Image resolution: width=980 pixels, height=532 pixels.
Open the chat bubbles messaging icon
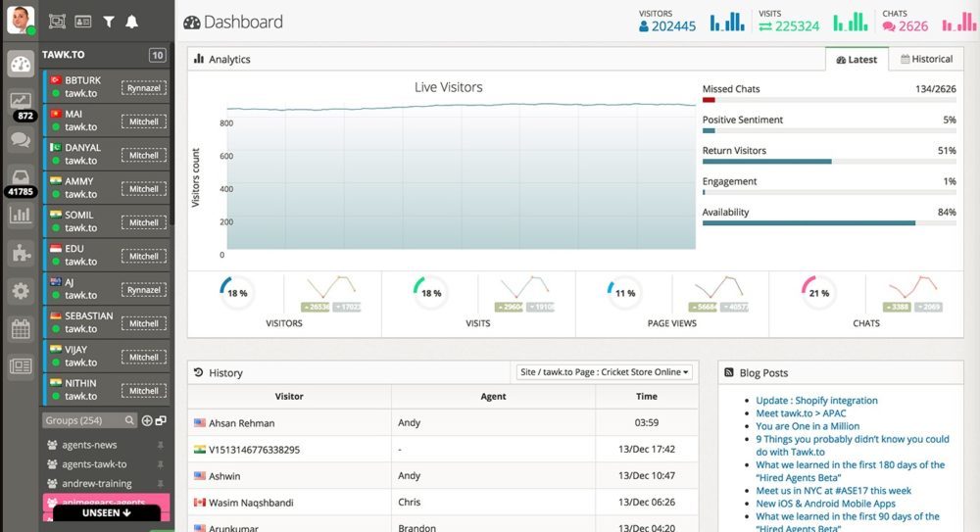pos(21,140)
